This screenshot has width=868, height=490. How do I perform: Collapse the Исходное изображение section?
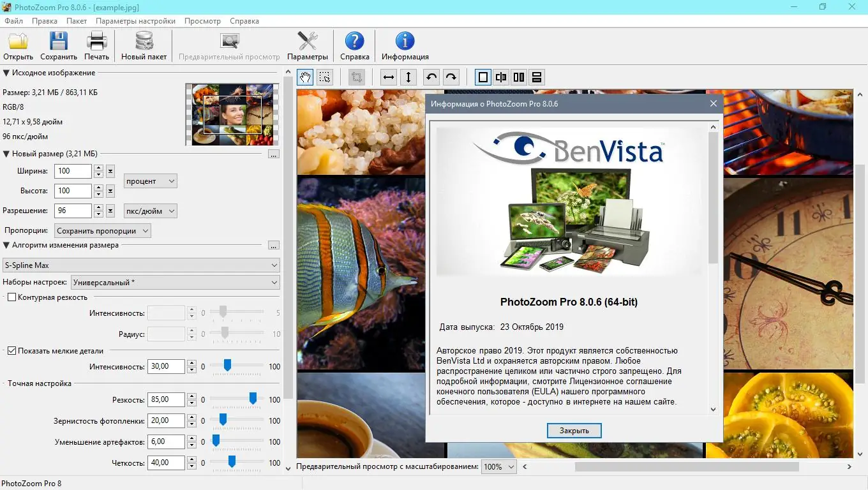tap(6, 73)
